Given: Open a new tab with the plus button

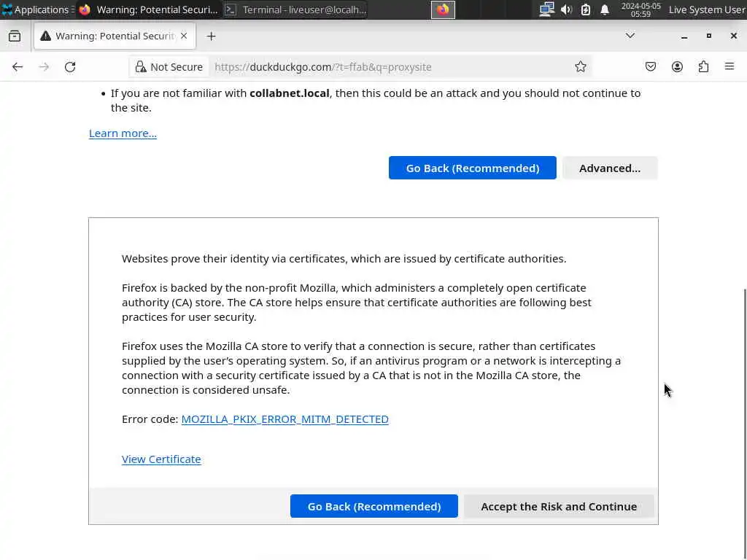Looking at the screenshot, I should 211,36.
